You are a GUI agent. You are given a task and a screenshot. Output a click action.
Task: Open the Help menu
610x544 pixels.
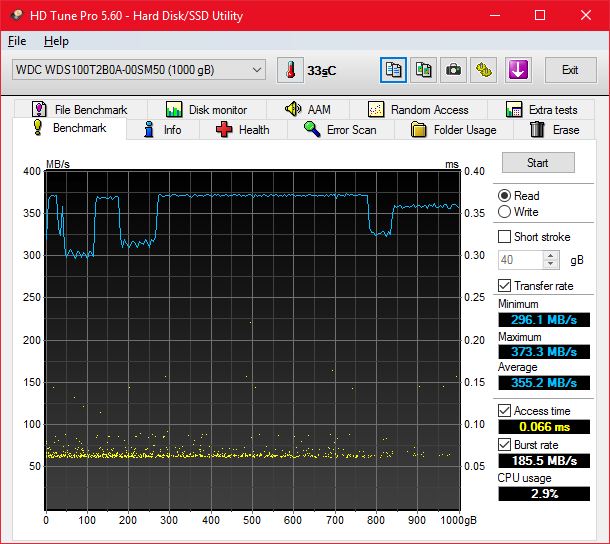[x=56, y=41]
